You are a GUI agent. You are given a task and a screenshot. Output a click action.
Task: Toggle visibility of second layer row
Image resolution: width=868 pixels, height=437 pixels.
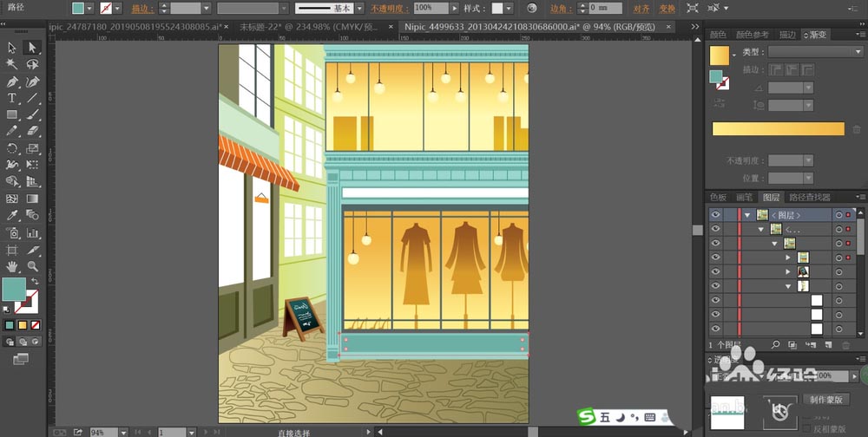point(716,229)
